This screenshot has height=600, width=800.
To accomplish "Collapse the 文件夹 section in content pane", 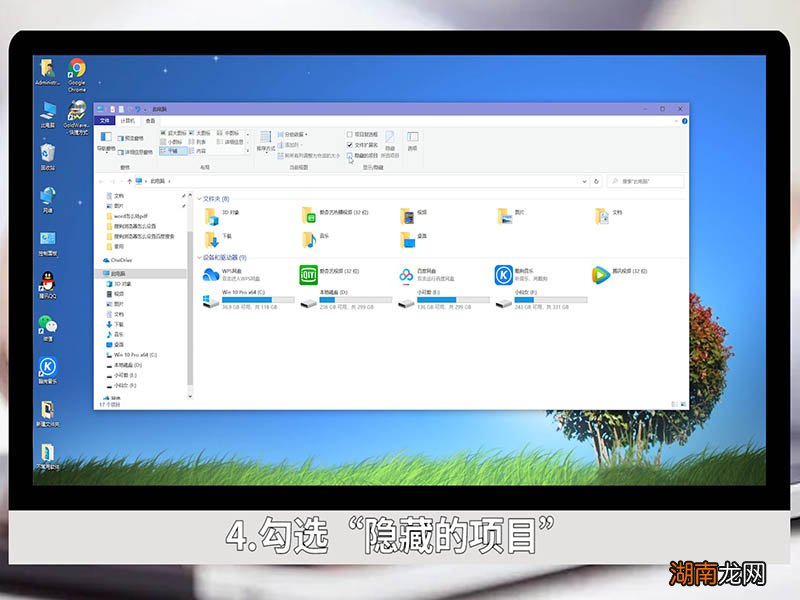I will [200, 199].
